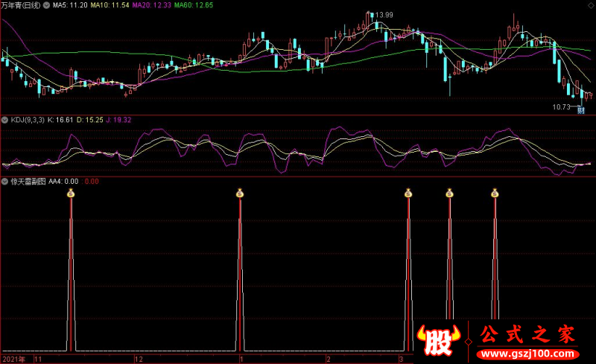Click the MA60 green value label
Screen dimensions: 596x364
pyautogui.click(x=194, y=5)
